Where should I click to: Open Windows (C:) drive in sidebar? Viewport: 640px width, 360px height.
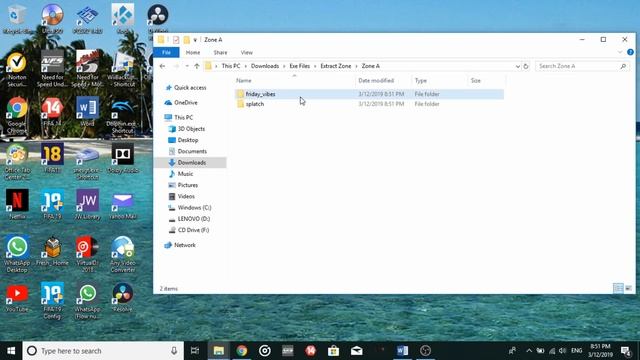(190, 208)
